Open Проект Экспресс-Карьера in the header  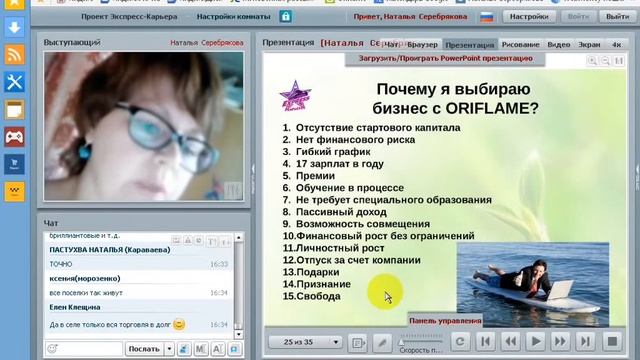click(x=129, y=17)
